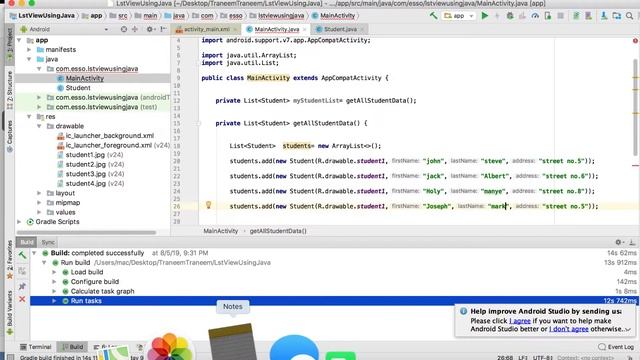Start debugging with the Debug bug icon

click(x=510, y=16)
